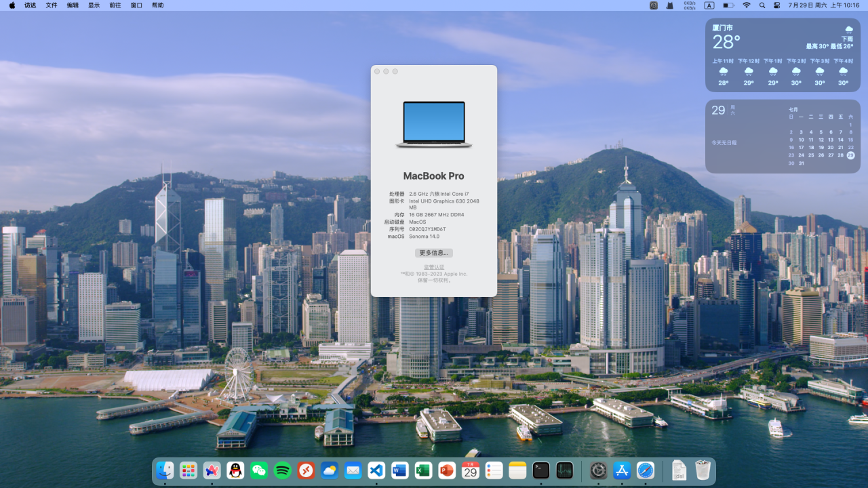The width and height of the screenshot is (868, 488).
Task: Open the colorful app beside Launchpad
Action: 212,470
